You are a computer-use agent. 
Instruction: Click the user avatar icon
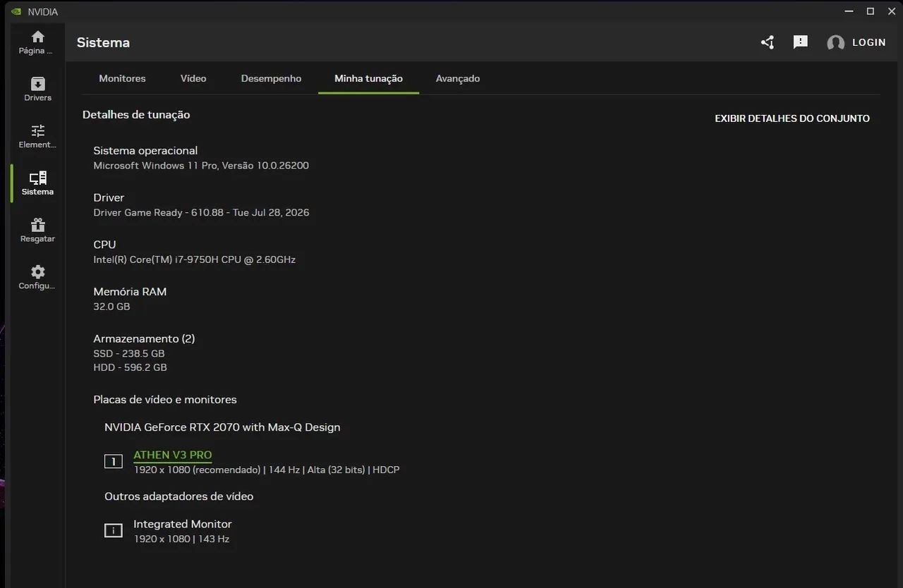click(x=835, y=43)
